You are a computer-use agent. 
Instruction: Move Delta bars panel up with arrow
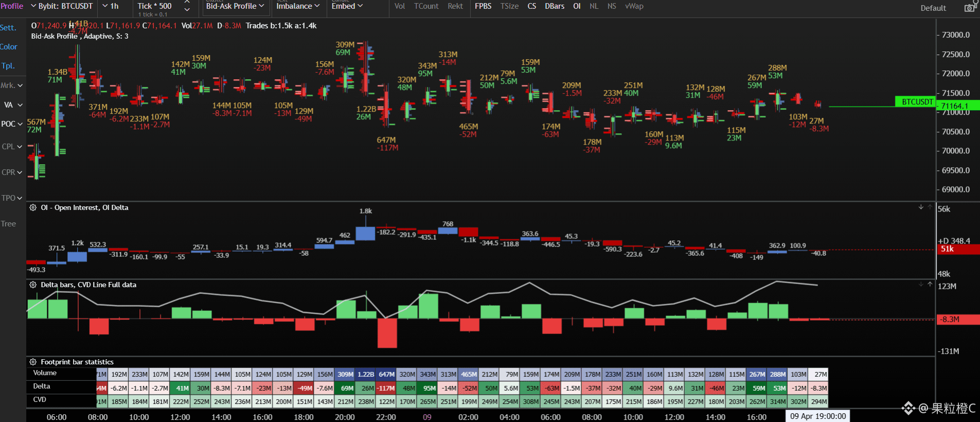[x=930, y=284]
